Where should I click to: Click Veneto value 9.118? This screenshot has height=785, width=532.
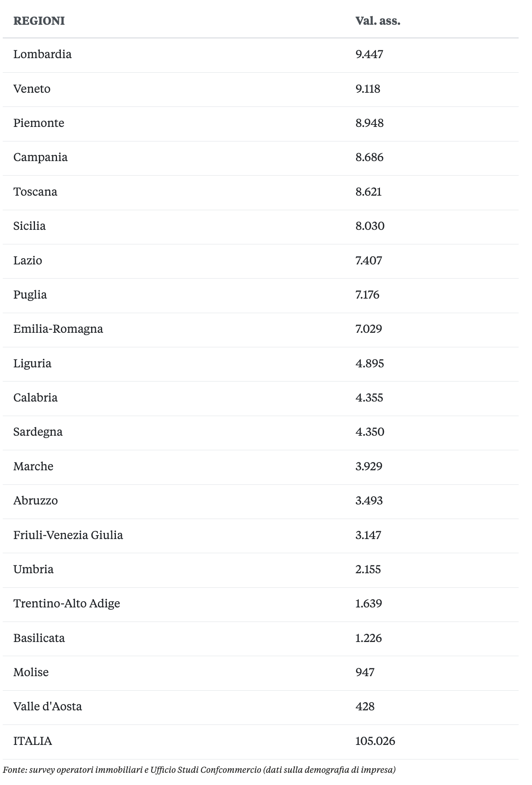tap(368, 89)
